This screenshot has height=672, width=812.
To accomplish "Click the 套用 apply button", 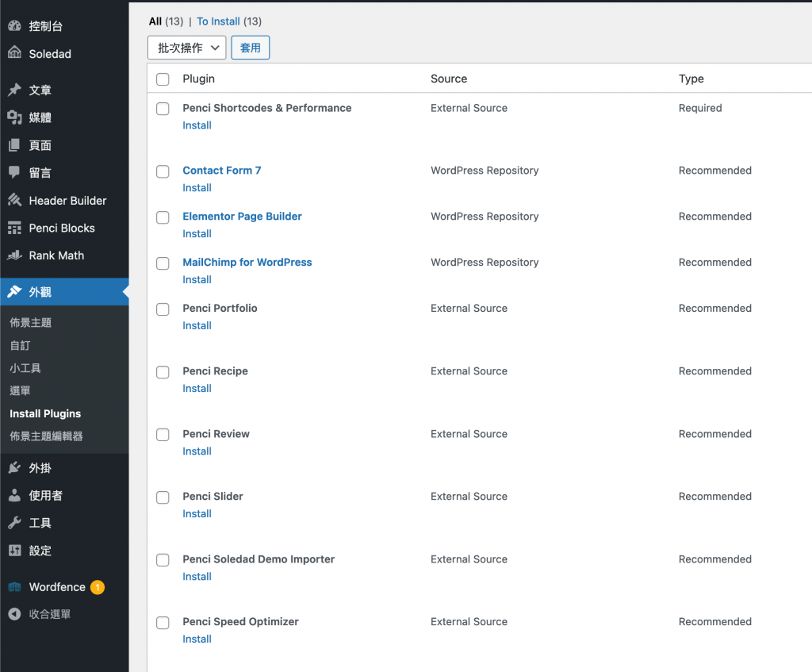I will click(250, 48).
